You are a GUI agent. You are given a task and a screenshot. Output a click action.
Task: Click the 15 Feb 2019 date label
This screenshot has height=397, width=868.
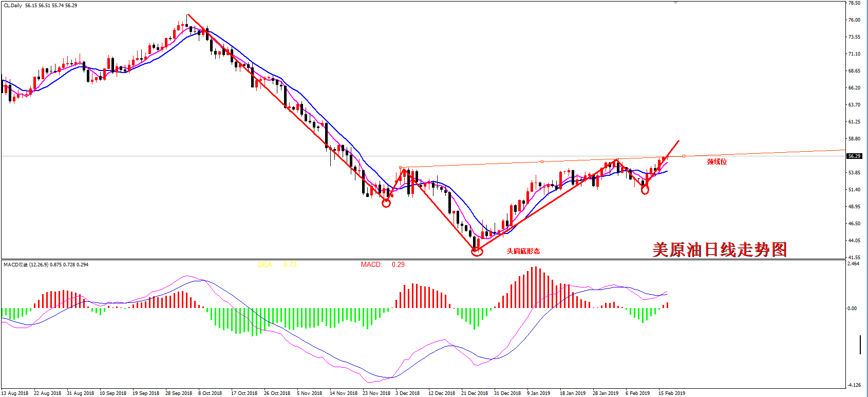(x=671, y=393)
